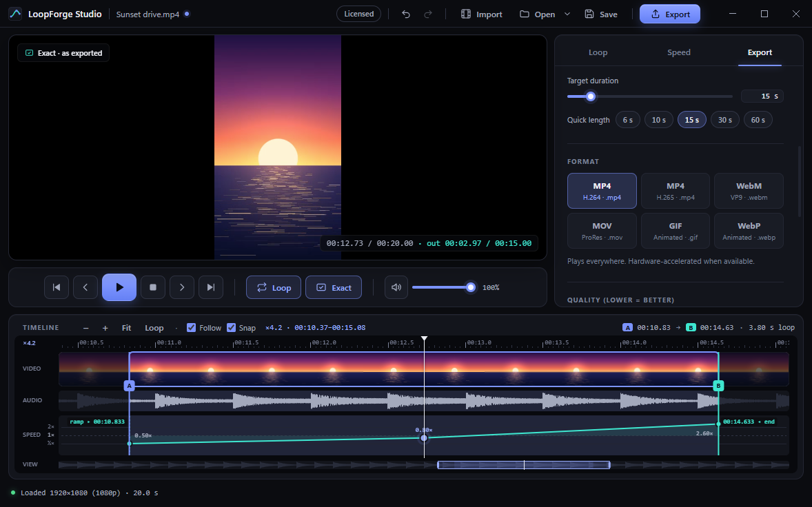Mute the audio with speaker icon
Viewport: 812px width, 507px height.
click(x=396, y=287)
